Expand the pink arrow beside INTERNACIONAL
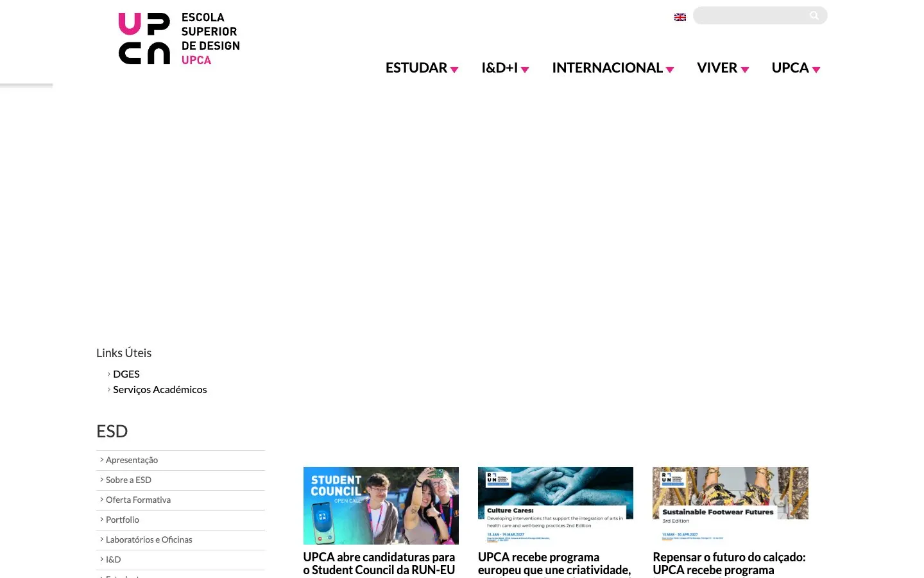The image size is (924, 578). pos(670,70)
